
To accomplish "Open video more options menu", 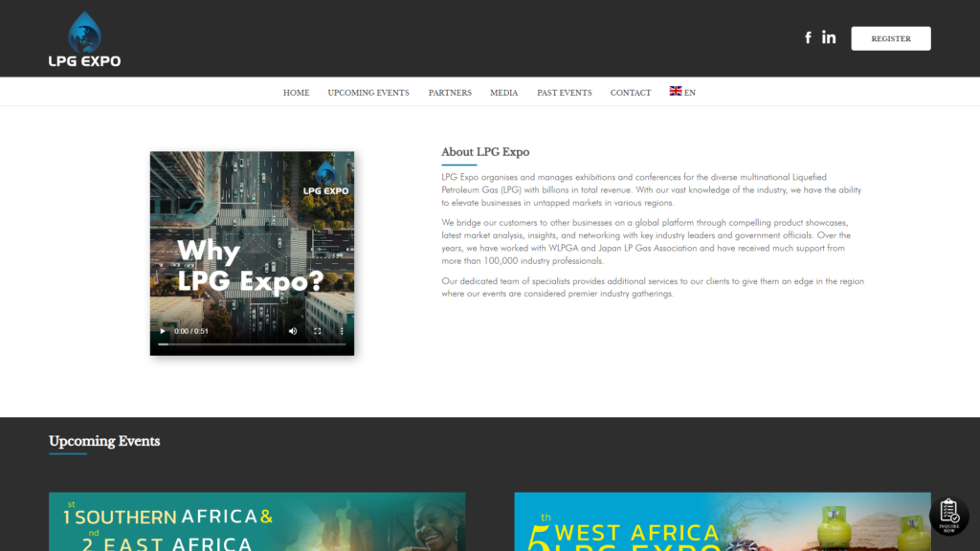I will pyautogui.click(x=342, y=331).
